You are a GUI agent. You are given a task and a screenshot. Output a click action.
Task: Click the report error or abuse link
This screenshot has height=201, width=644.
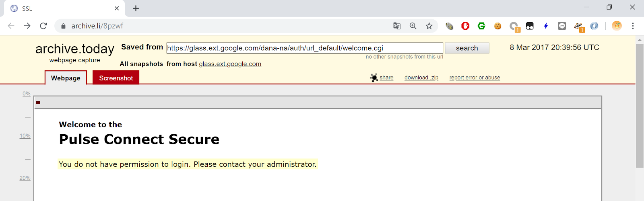click(475, 78)
